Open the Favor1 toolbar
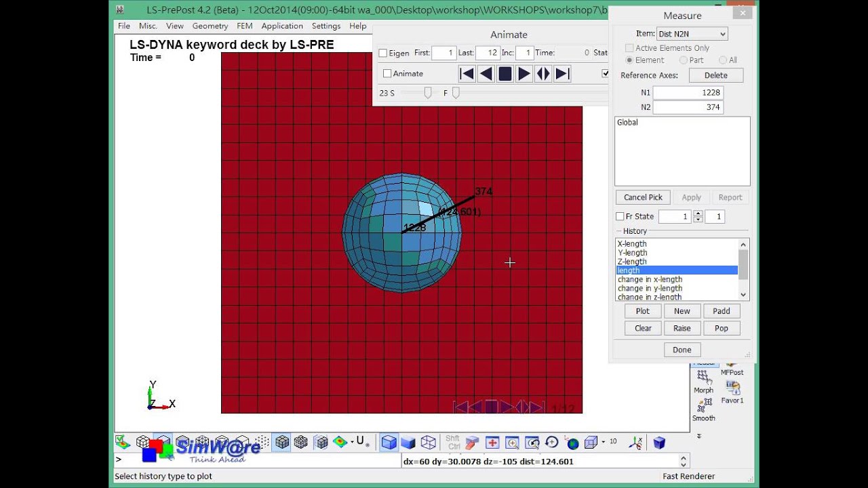The image size is (868, 488). (732, 392)
